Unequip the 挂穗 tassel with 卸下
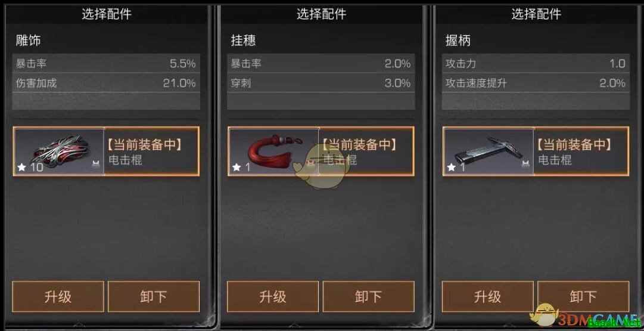 tap(368, 296)
